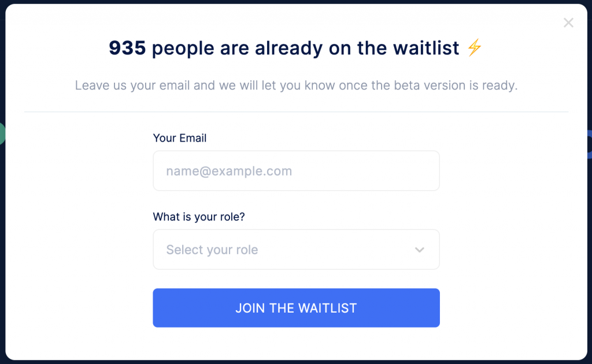Click the chevron arrow in role selector

pos(420,250)
